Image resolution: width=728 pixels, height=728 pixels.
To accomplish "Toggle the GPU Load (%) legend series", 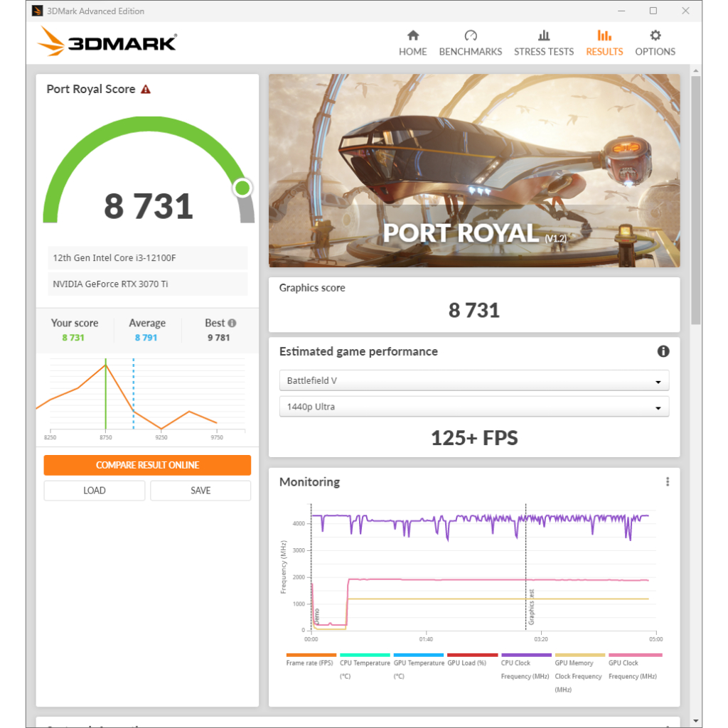I will (471, 660).
